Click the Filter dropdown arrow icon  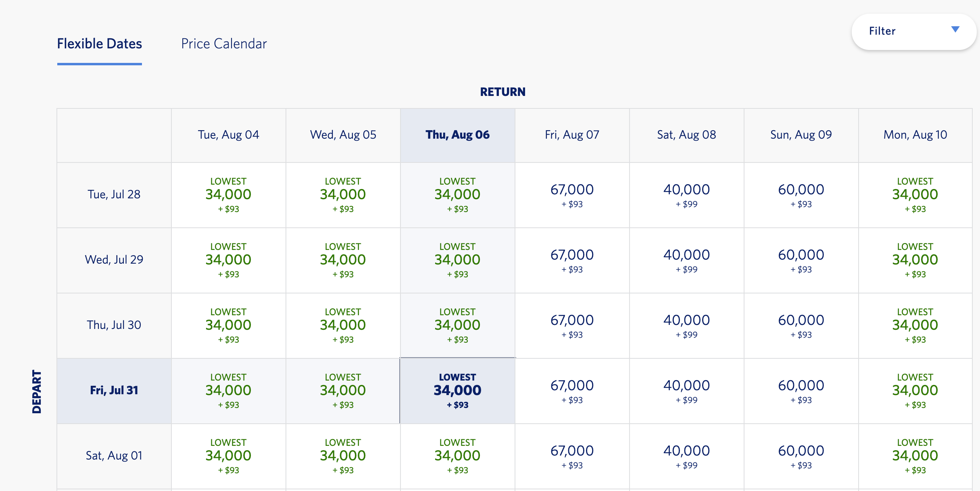coord(955,29)
